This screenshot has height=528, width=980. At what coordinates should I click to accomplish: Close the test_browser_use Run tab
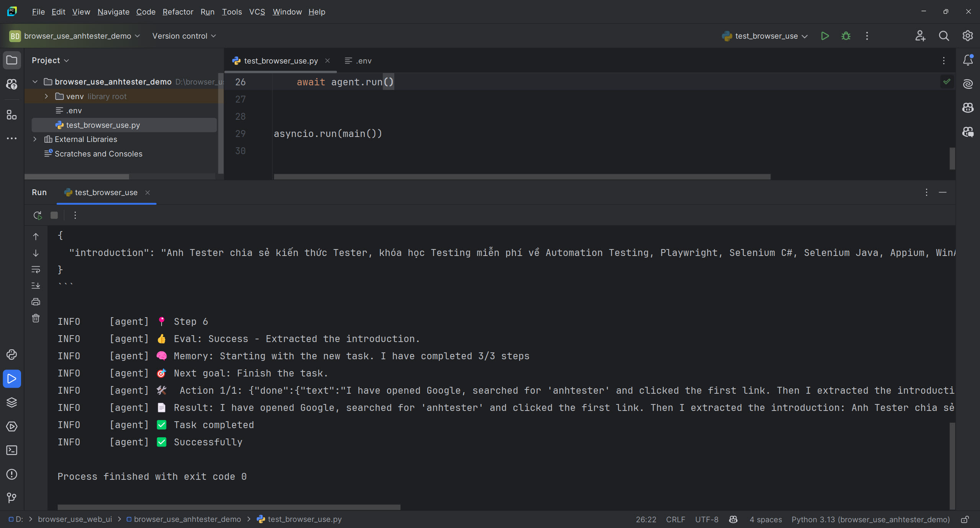click(x=147, y=192)
